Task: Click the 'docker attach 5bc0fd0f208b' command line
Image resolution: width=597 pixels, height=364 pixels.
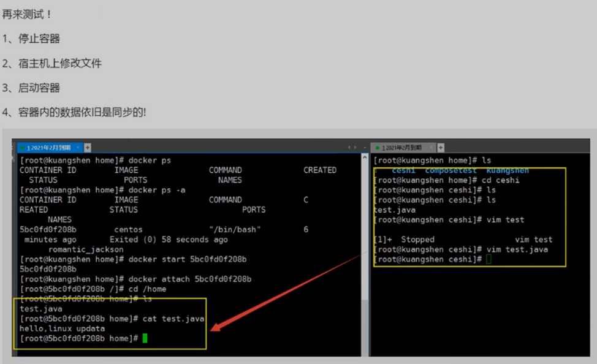Action: point(135,279)
